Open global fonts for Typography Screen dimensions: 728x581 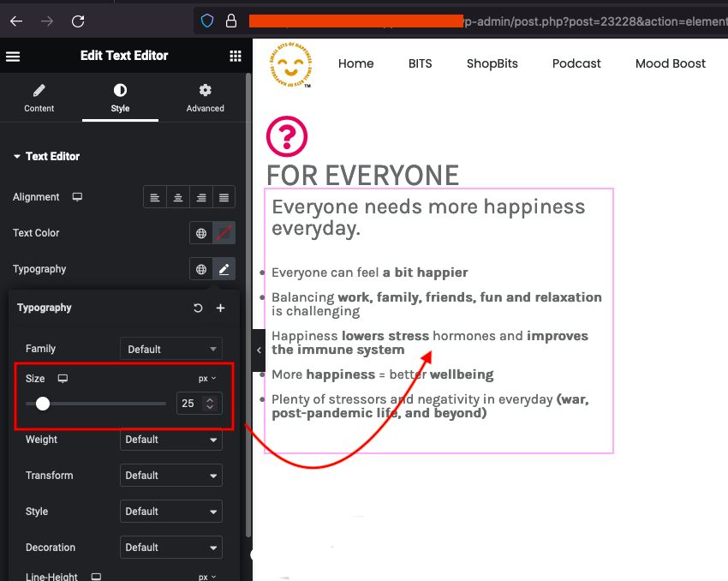(x=201, y=269)
